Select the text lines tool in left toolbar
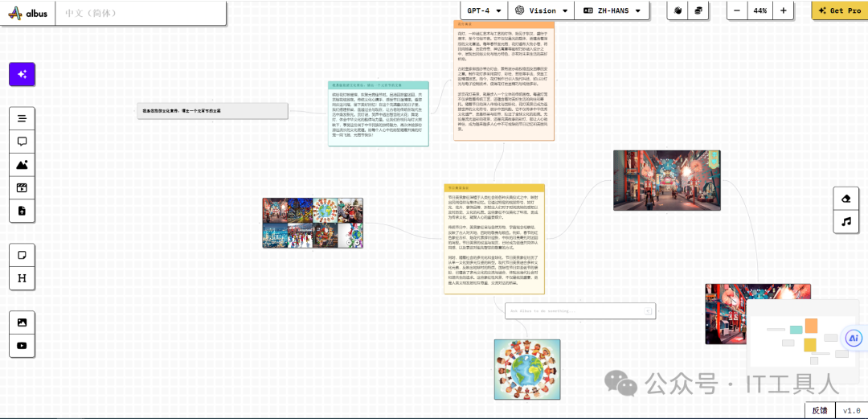The image size is (868, 419). click(23, 118)
